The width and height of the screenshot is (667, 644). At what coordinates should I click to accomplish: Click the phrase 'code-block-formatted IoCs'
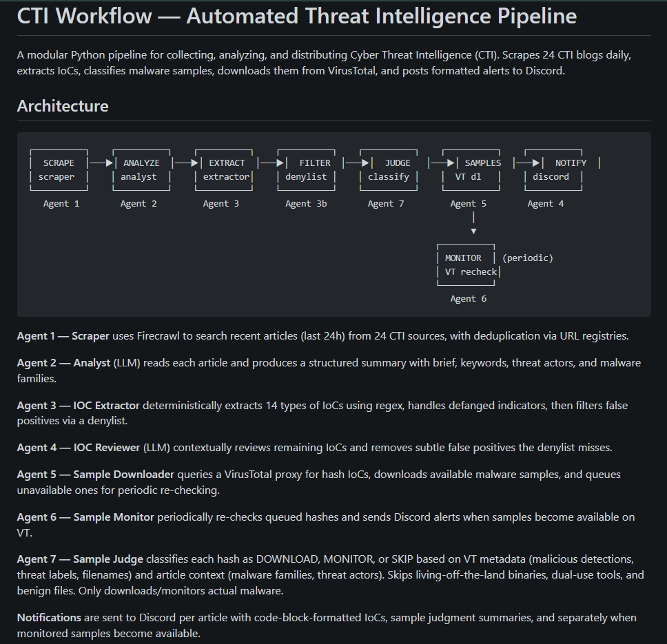click(320, 617)
